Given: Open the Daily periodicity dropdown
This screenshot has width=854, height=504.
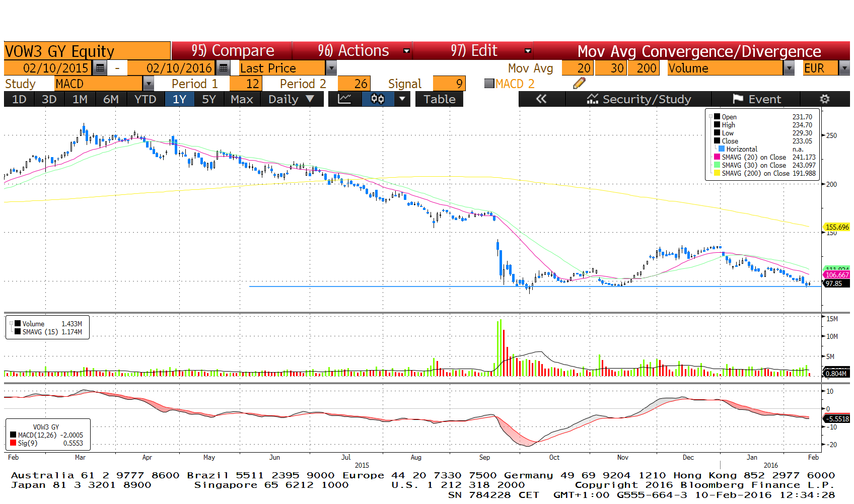Looking at the screenshot, I should (x=292, y=99).
